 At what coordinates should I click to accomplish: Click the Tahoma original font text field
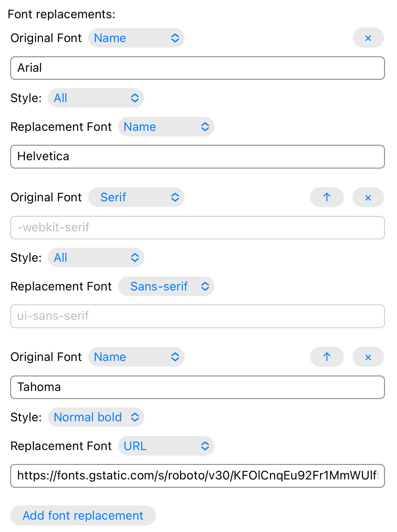pos(198,387)
